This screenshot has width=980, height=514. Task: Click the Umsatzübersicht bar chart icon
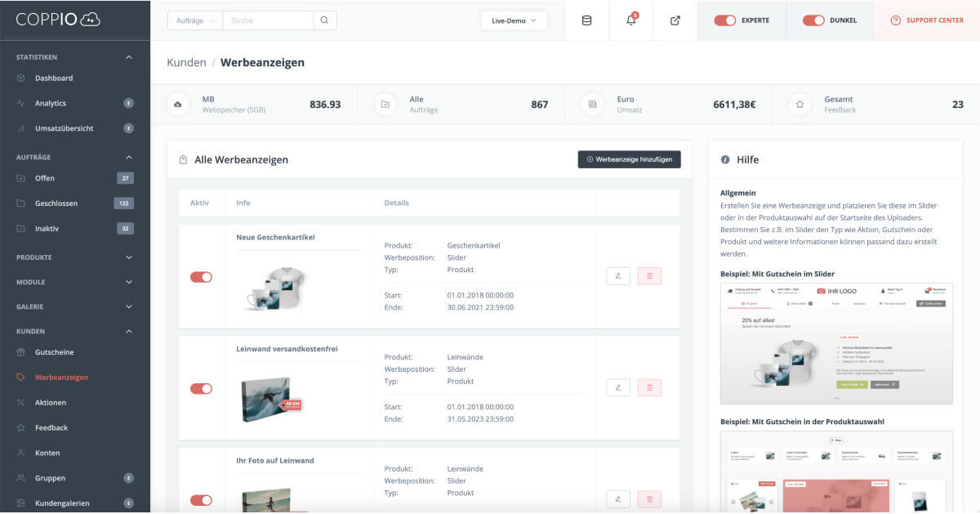click(20, 129)
